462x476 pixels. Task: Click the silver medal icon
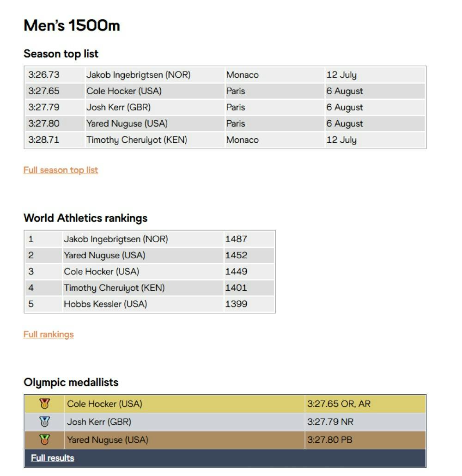44,422
